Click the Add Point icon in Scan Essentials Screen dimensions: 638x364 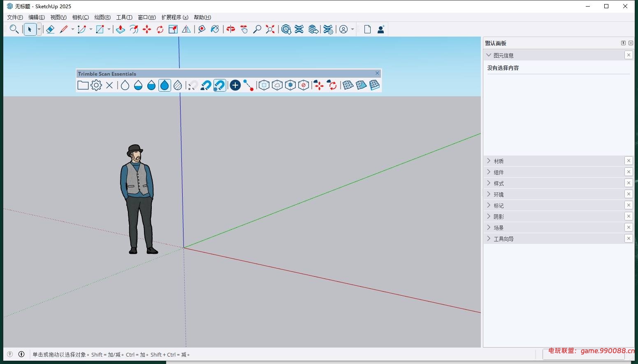(235, 85)
